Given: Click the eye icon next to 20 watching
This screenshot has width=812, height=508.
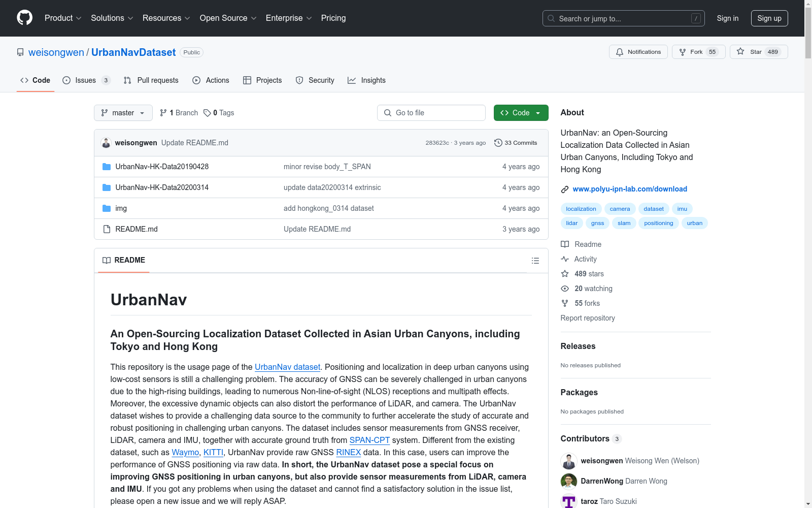Looking at the screenshot, I should [x=565, y=289].
